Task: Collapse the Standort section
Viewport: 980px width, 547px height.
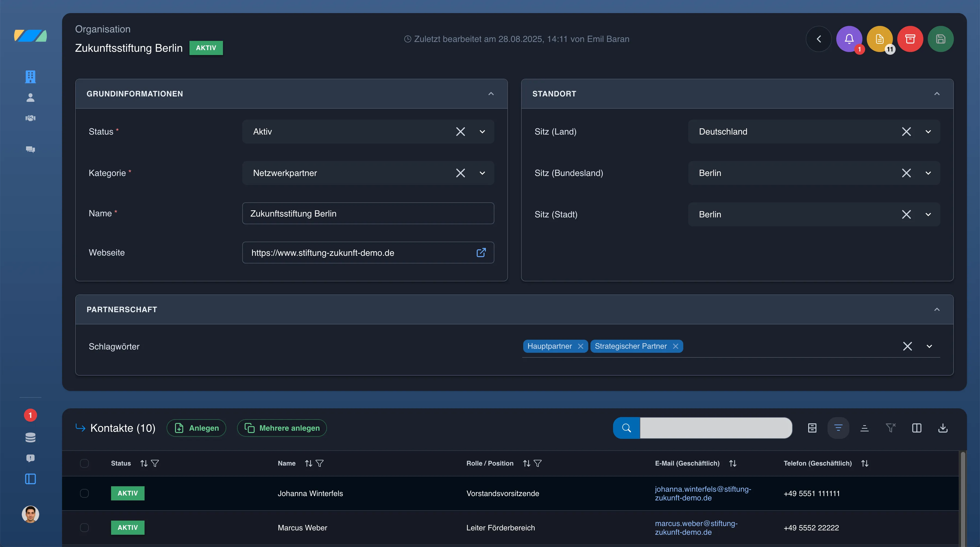Action: click(x=937, y=94)
